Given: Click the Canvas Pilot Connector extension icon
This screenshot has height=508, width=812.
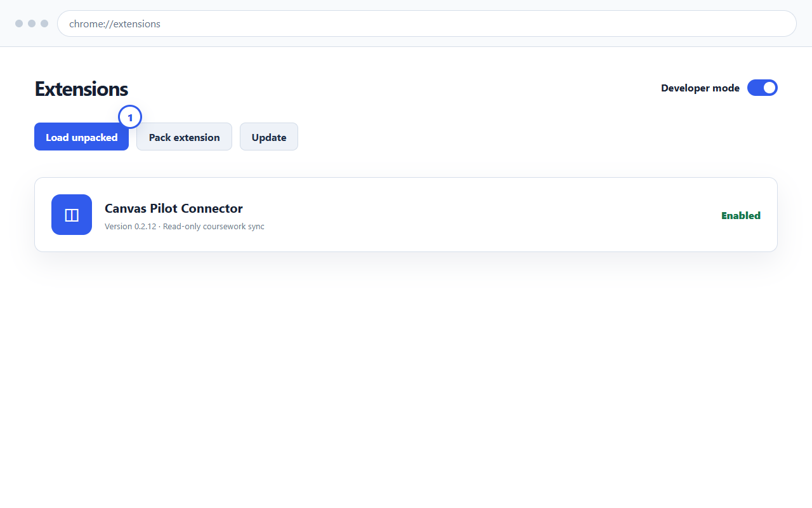Looking at the screenshot, I should (x=72, y=215).
